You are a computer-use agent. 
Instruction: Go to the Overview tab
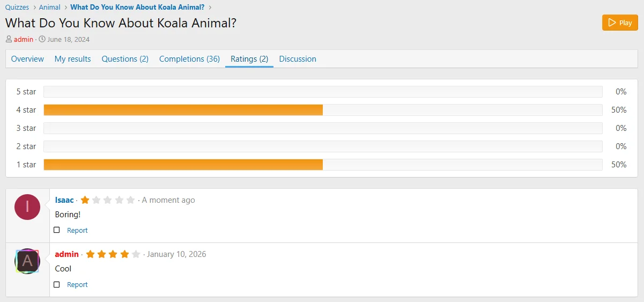tap(27, 59)
